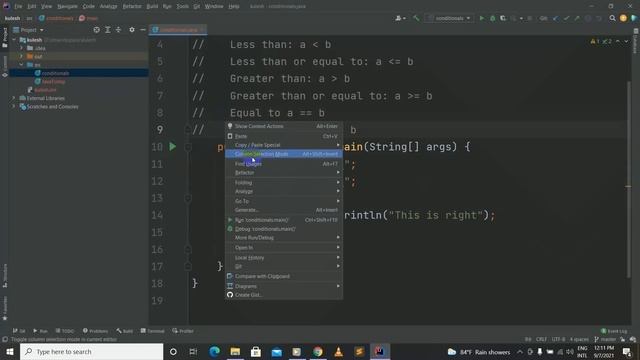Click the UTF-8 encoding status item

click(x=558, y=339)
